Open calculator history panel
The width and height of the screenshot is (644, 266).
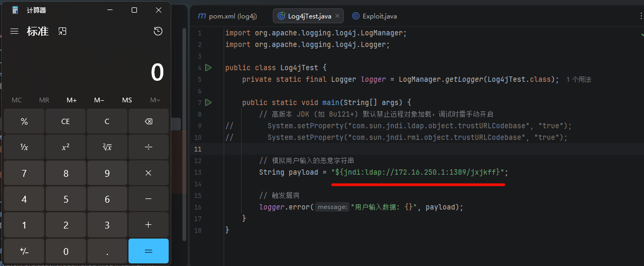pyautogui.click(x=158, y=32)
